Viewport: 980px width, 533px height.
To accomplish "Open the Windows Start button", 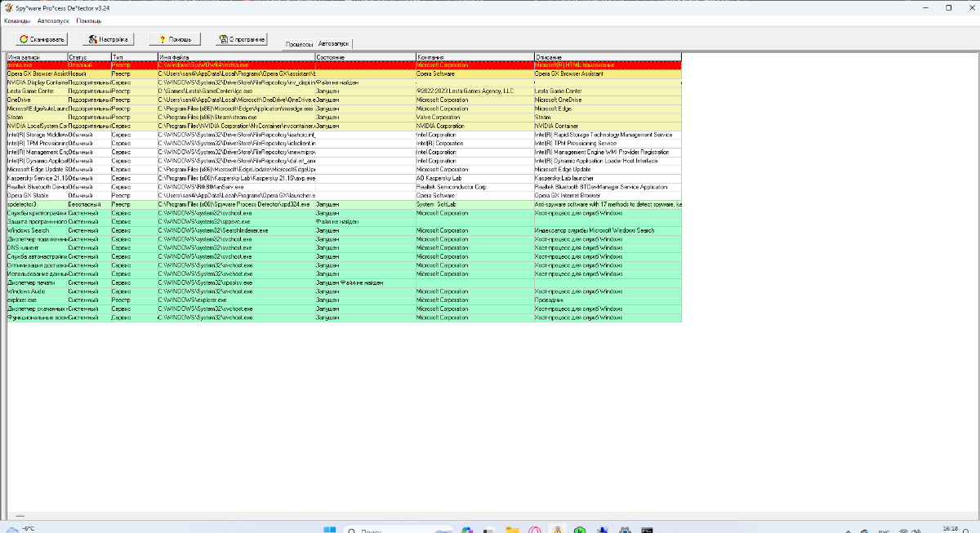I will click(x=329, y=529).
